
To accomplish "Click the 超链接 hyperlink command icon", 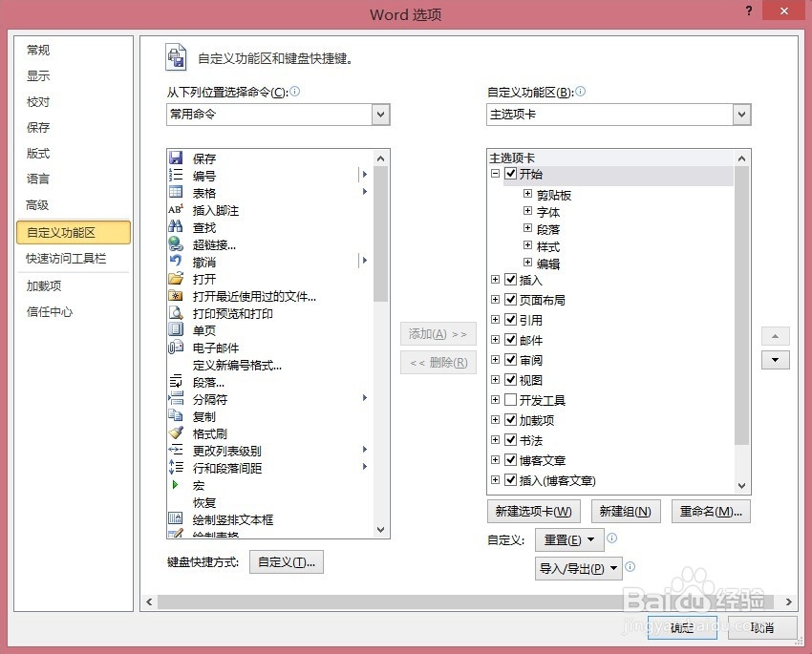I will click(176, 244).
